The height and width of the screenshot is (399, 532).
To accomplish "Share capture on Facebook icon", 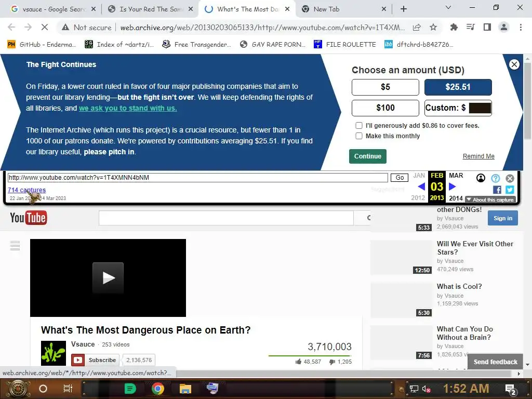I will click(497, 190).
